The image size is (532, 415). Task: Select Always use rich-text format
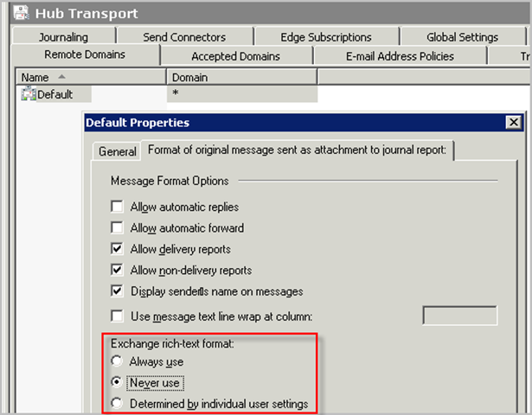(x=117, y=361)
